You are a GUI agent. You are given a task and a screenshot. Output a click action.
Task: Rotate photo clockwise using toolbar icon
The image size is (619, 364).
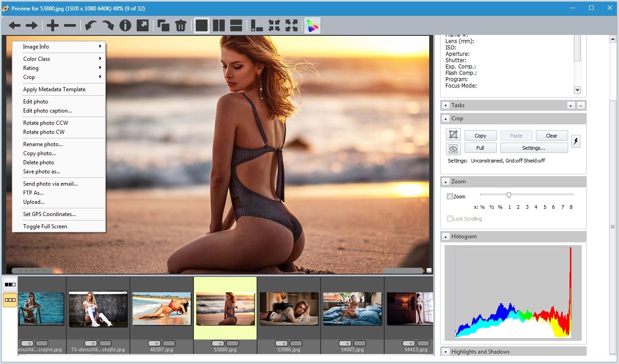point(108,26)
